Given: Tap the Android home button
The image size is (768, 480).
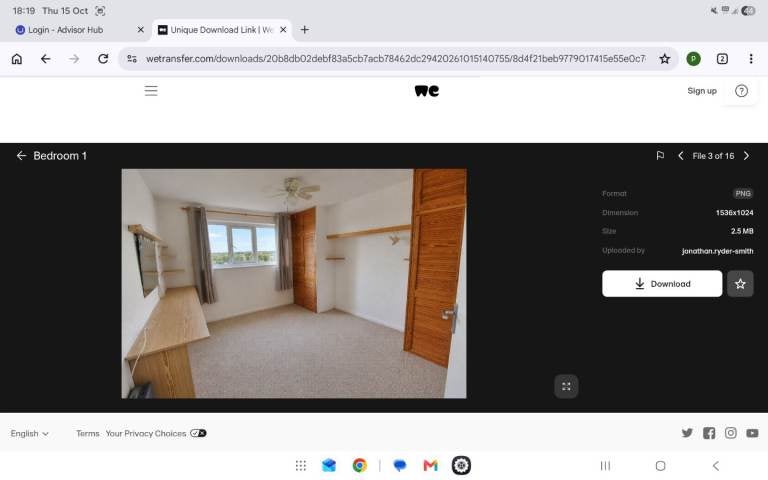Looking at the screenshot, I should (x=660, y=465).
